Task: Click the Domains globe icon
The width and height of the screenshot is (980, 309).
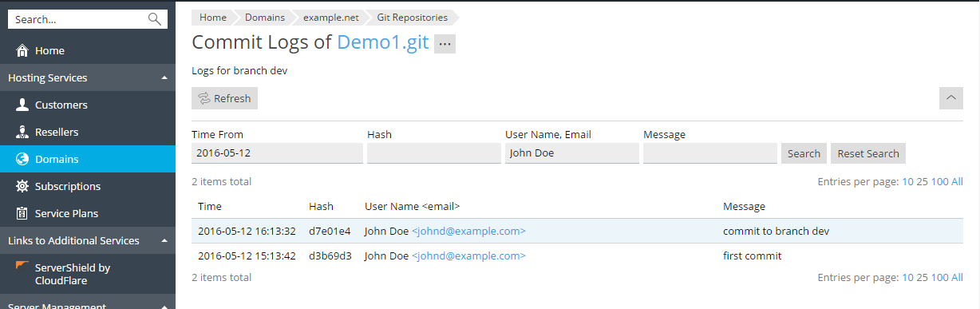Action: pos(22,159)
